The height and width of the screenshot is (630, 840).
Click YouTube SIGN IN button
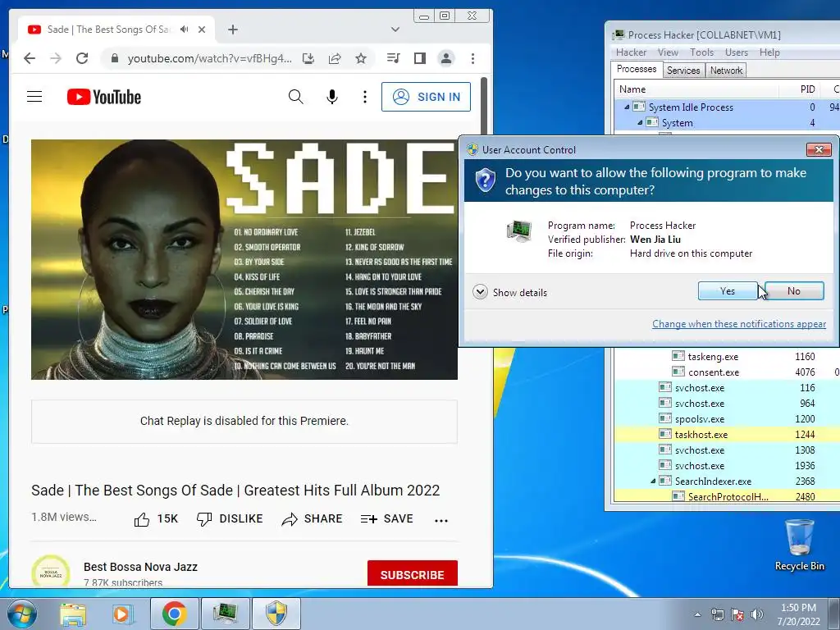tap(426, 97)
